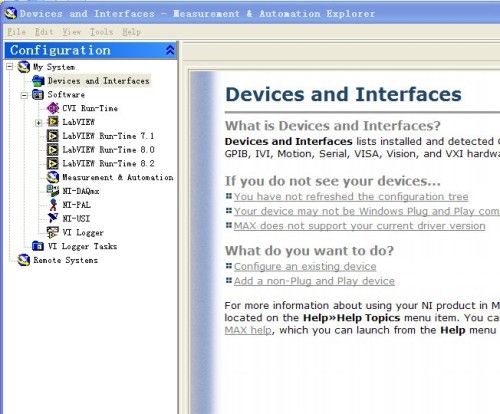Viewport: 500px width, 414px height.
Task: Follow the 'Add a non-Plug and Play device' link
Action: 314,281
